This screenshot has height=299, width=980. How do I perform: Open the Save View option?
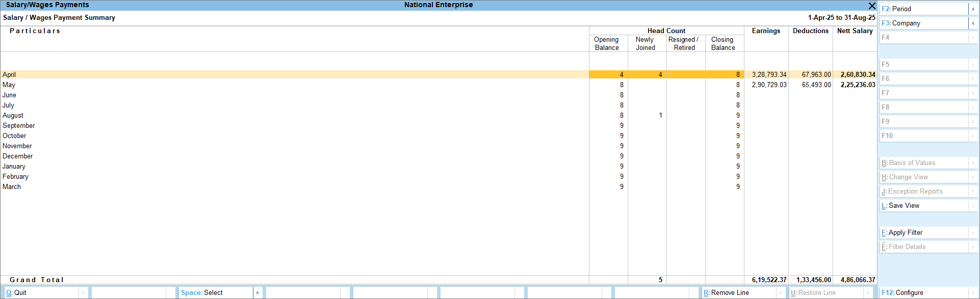(923, 206)
